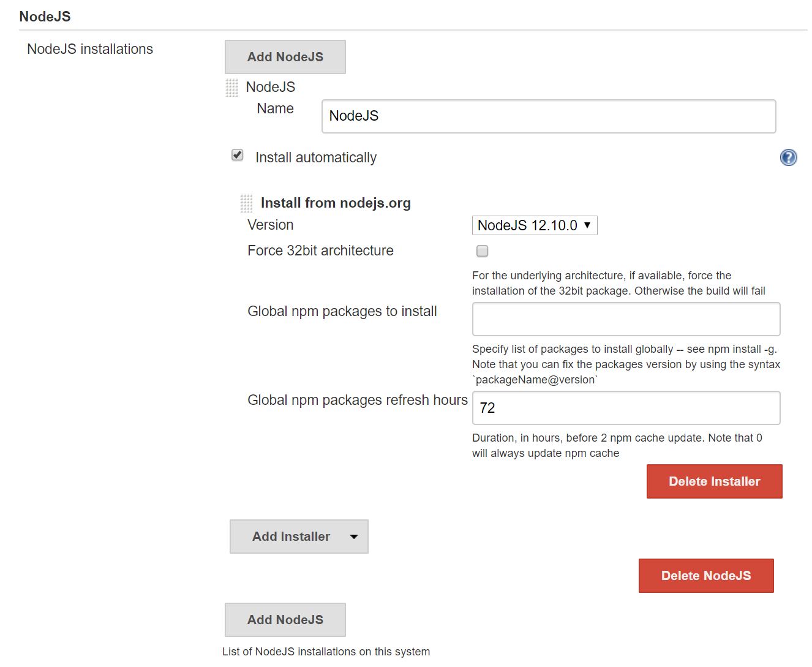
Task: Click drag handle beside NodeJS installation entry
Action: (x=231, y=88)
